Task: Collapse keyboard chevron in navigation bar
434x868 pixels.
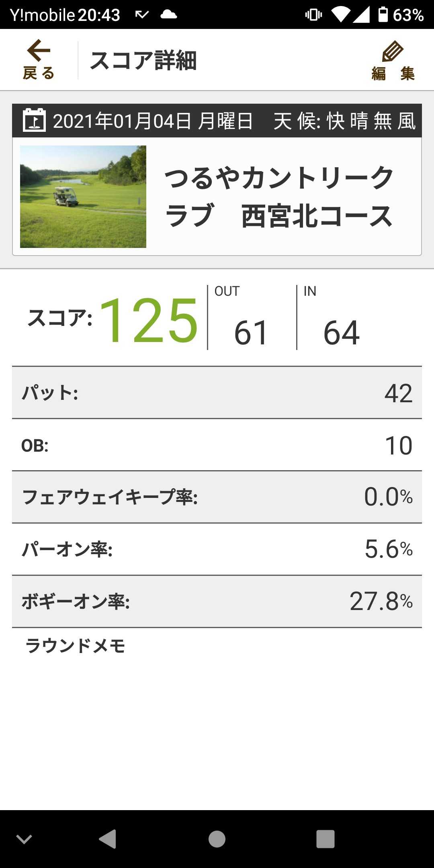Action: coord(24,839)
